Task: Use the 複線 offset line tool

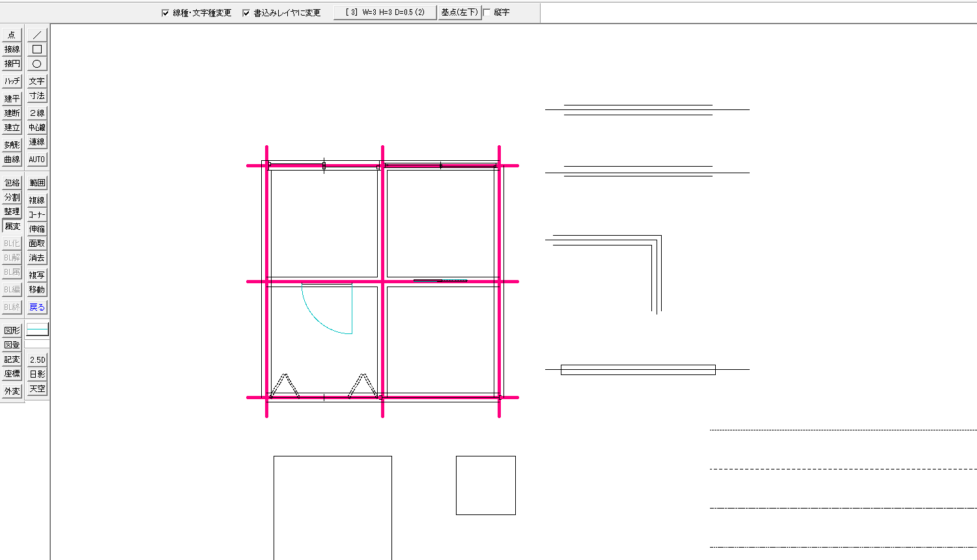Action: pyautogui.click(x=37, y=200)
